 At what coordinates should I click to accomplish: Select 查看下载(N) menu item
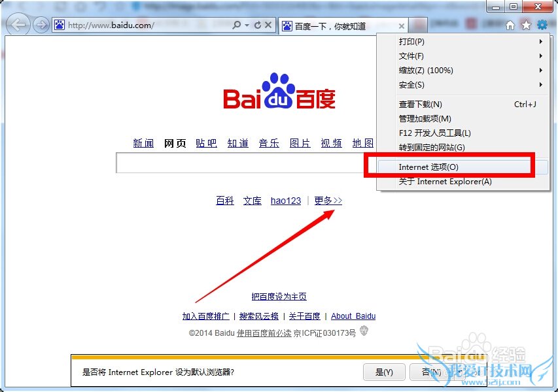(463, 104)
